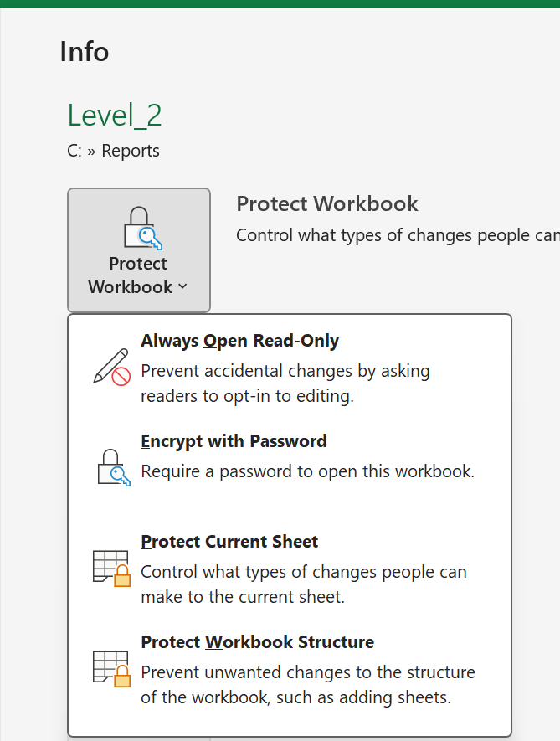Click the Protect Workbook section heading text
560x741 pixels.
[327, 203]
